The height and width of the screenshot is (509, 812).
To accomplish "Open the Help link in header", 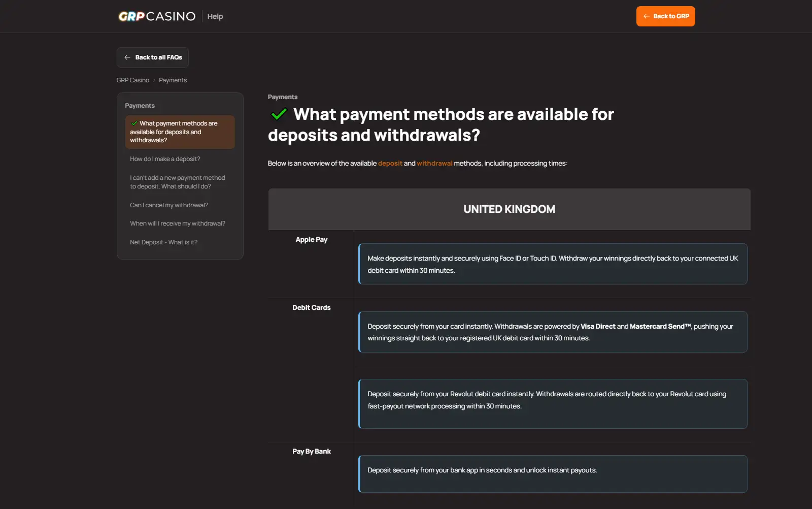I will click(x=215, y=16).
